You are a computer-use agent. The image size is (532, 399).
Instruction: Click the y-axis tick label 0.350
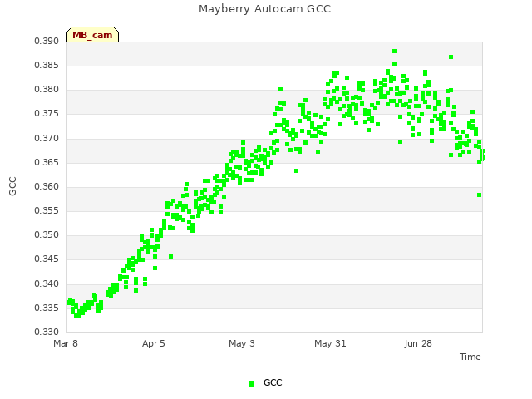pos(47,234)
